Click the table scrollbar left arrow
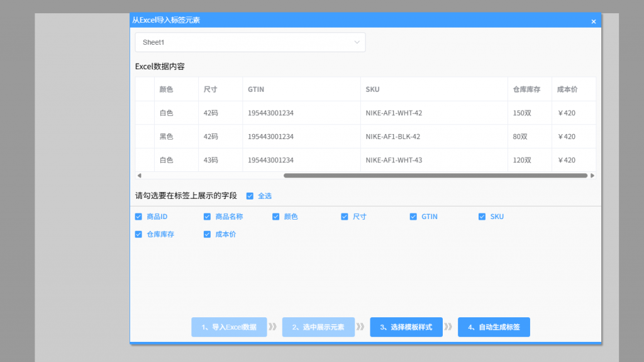 point(139,176)
